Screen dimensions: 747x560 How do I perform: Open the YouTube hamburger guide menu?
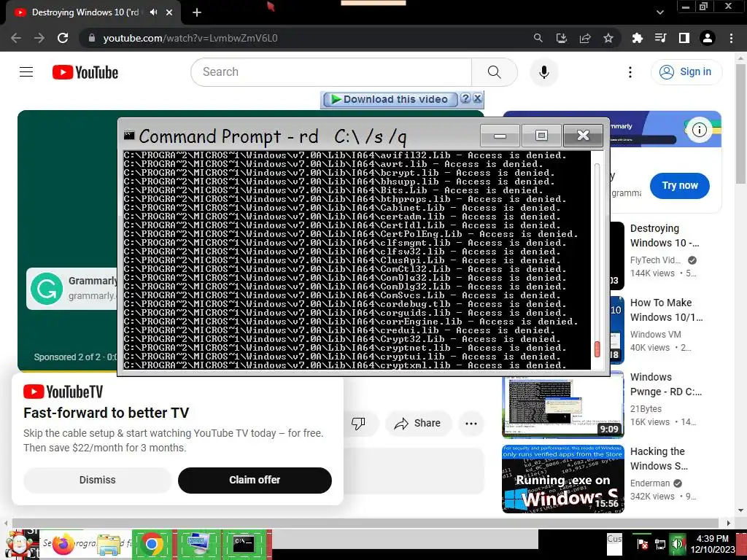coord(26,72)
